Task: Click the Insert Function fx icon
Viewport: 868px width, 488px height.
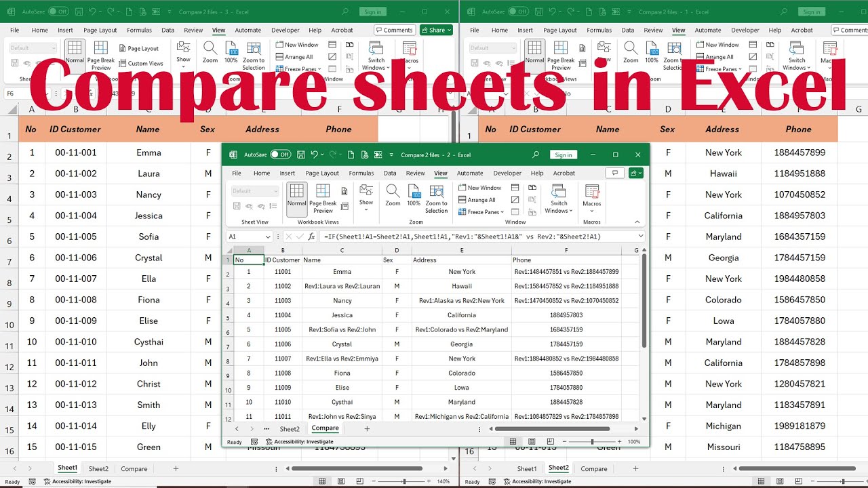Action: tap(312, 237)
